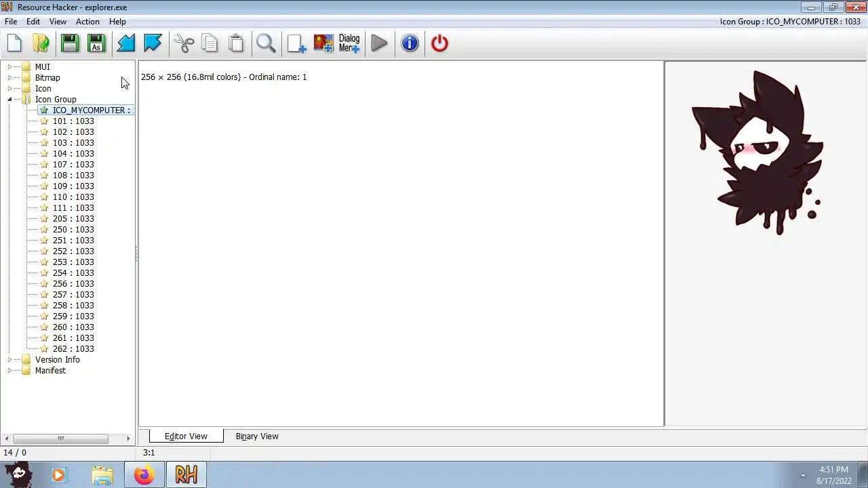868x488 pixels.
Task: Click the icon preview image
Action: click(757, 152)
